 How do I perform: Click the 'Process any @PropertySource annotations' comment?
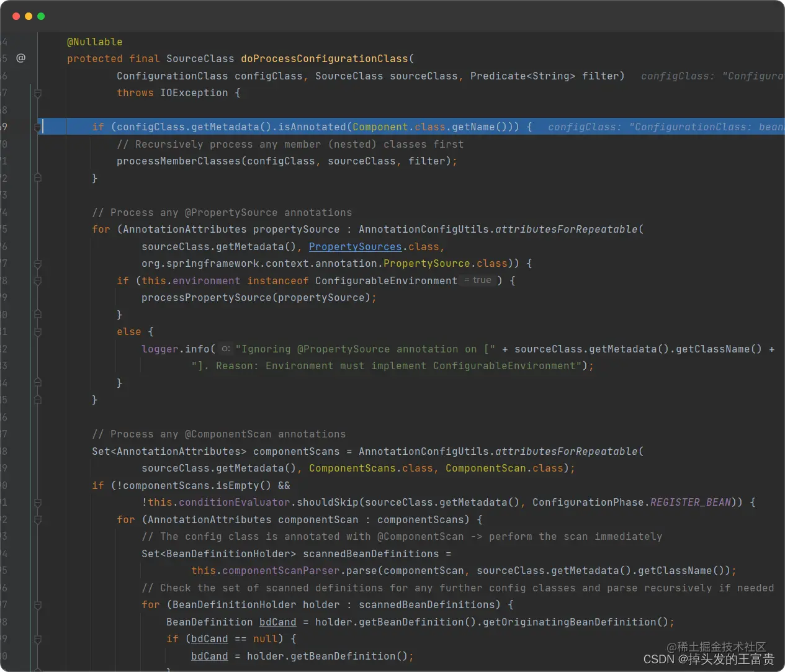222,212
